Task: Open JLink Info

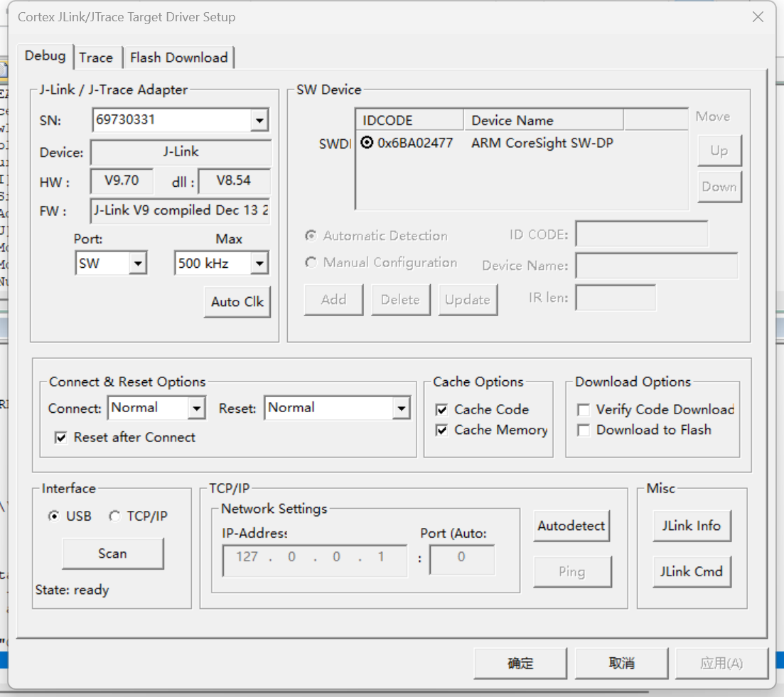Action: tap(692, 526)
